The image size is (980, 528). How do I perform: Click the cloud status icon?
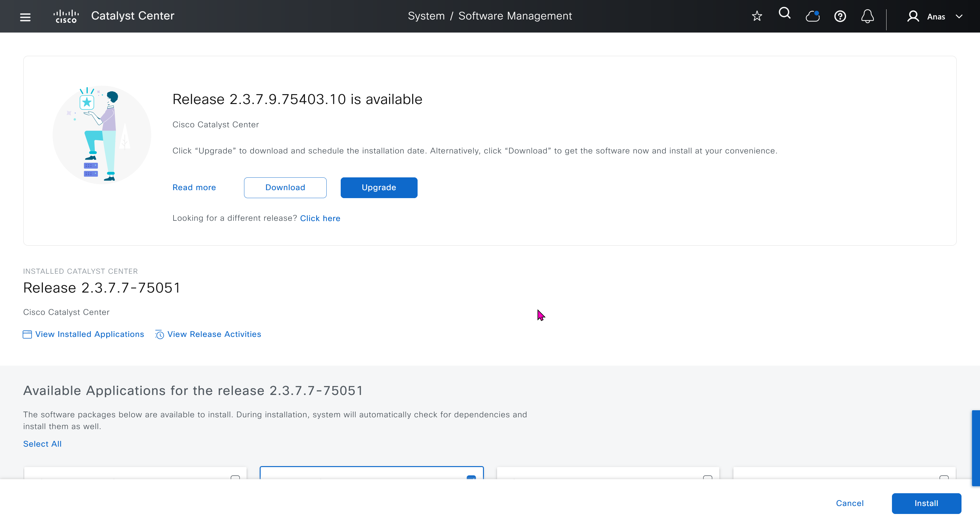click(812, 16)
